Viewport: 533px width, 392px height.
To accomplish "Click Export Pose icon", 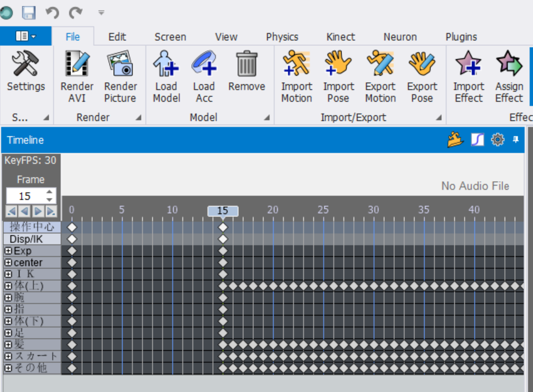I will point(422,63).
